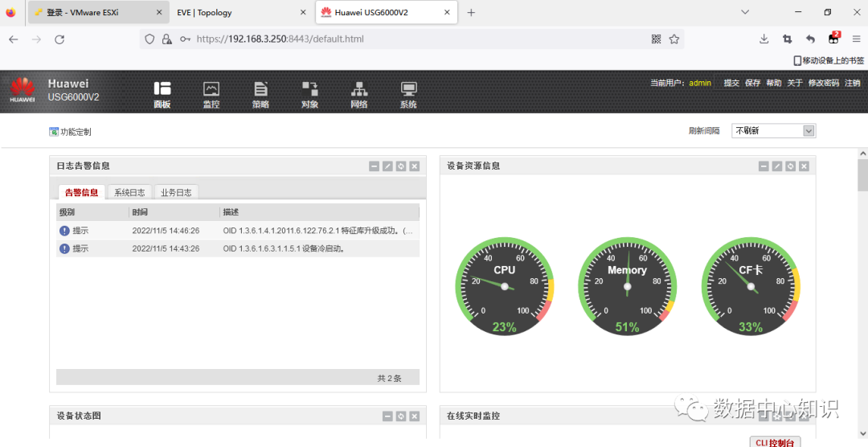Open the 监控 monitoring nav icon
868x447 pixels.
[x=211, y=94]
